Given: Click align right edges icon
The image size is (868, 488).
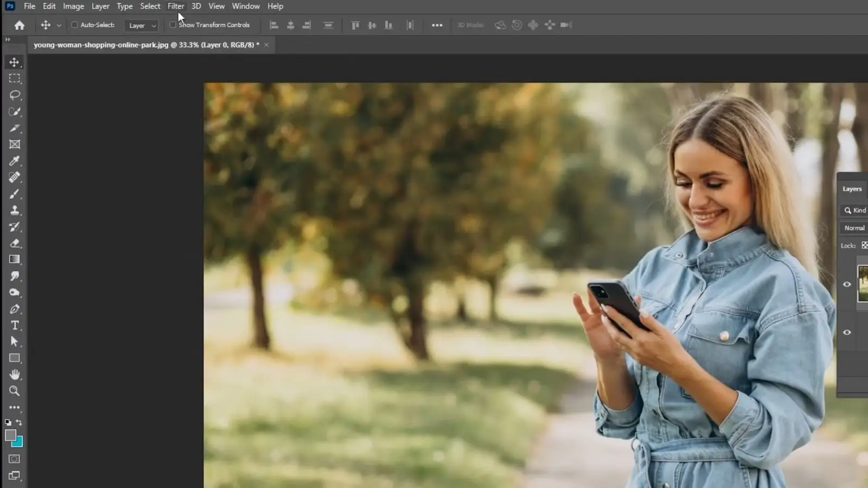Looking at the screenshot, I should click(307, 25).
